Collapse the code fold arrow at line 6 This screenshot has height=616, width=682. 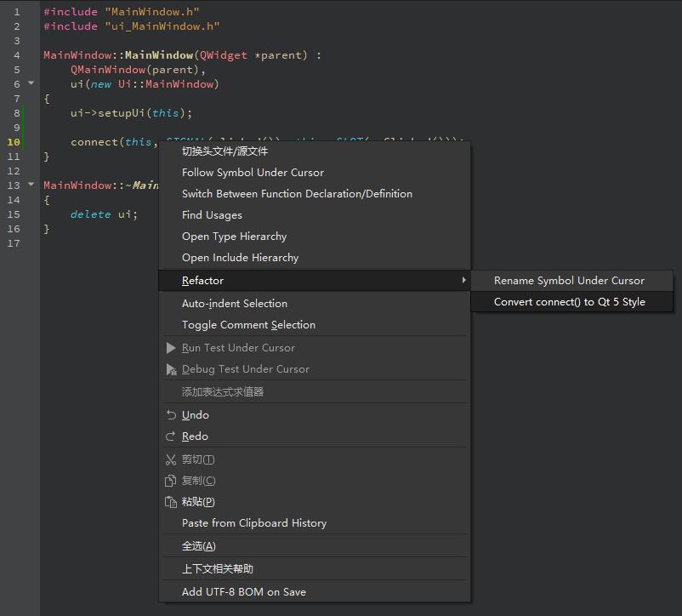click(31, 83)
